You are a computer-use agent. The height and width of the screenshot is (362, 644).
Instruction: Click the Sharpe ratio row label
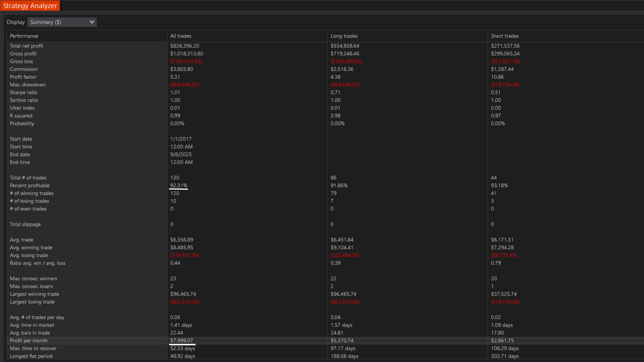coord(23,93)
